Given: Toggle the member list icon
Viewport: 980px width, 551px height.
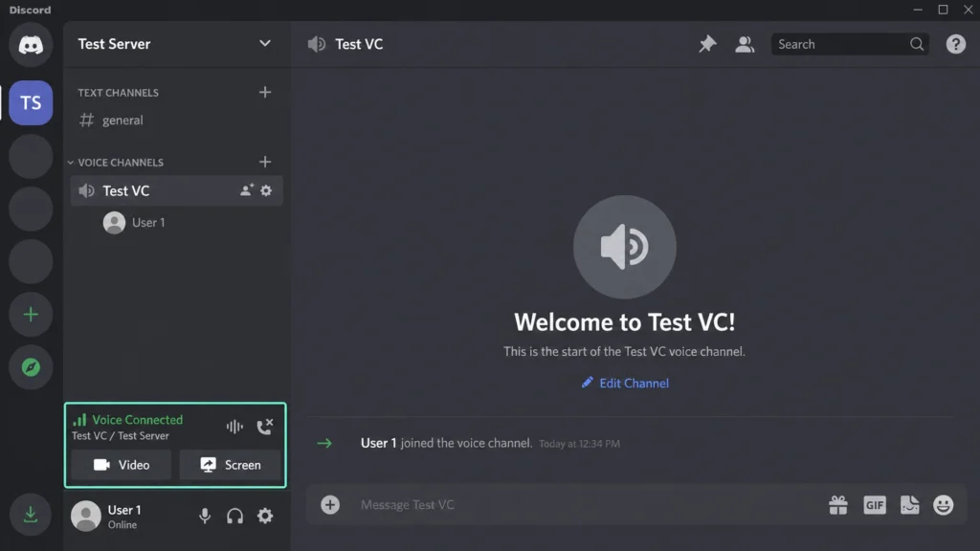Looking at the screenshot, I should point(745,44).
